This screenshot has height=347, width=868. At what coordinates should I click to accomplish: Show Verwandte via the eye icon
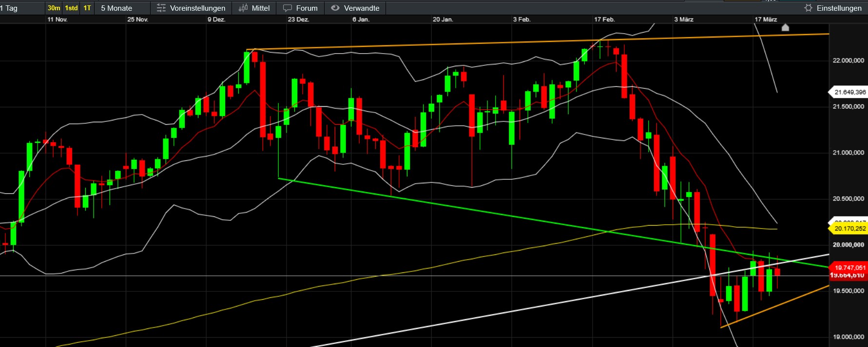tap(335, 8)
